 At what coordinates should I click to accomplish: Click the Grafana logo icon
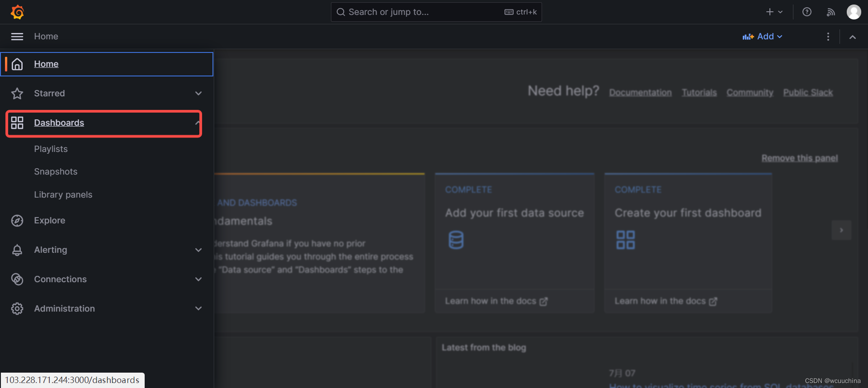point(17,12)
